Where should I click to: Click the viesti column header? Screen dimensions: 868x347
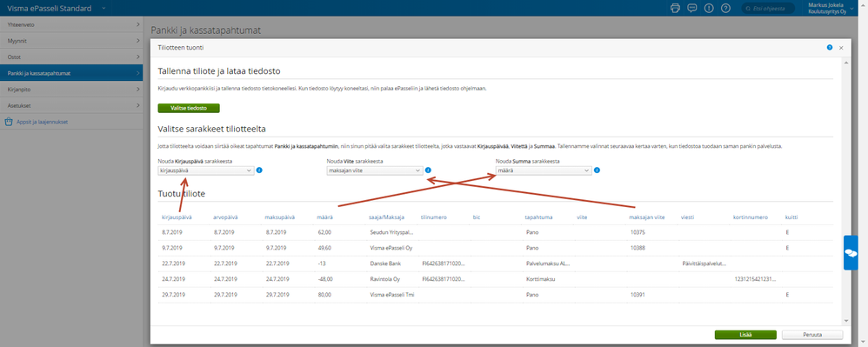(x=687, y=217)
